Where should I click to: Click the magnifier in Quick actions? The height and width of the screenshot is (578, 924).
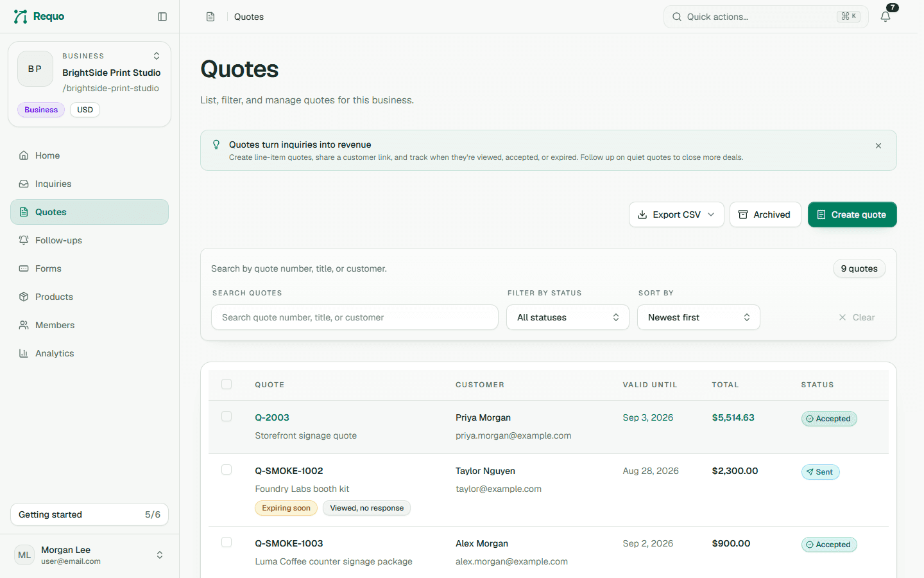pyautogui.click(x=677, y=17)
